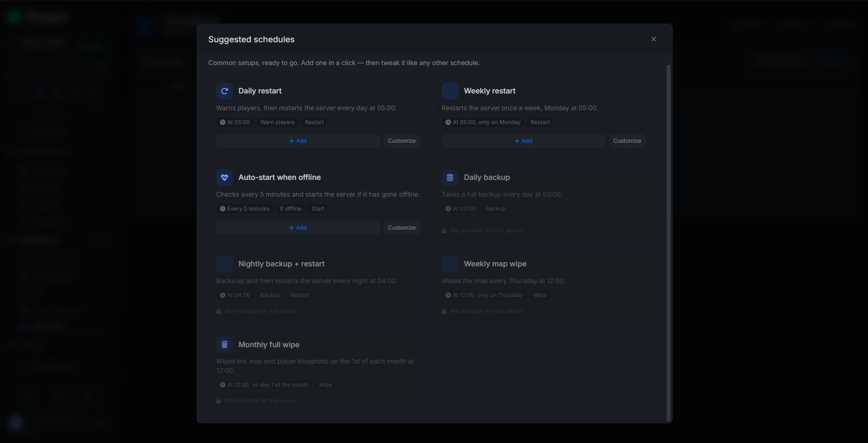
Task: Click the Monthly full wipe trash icon
Action: click(225, 344)
